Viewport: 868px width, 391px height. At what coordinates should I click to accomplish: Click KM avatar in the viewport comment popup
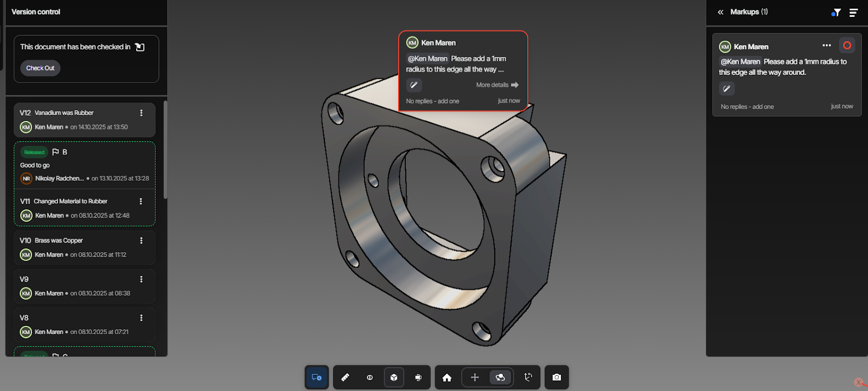pyautogui.click(x=412, y=43)
